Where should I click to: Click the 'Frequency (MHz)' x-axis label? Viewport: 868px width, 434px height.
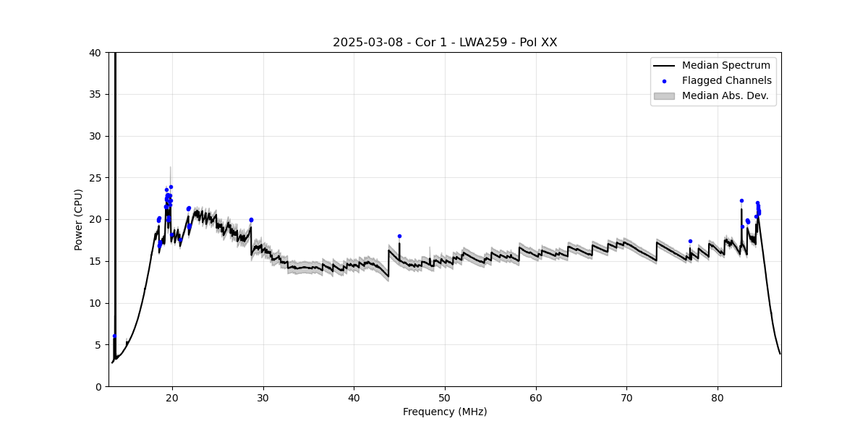[x=445, y=412]
